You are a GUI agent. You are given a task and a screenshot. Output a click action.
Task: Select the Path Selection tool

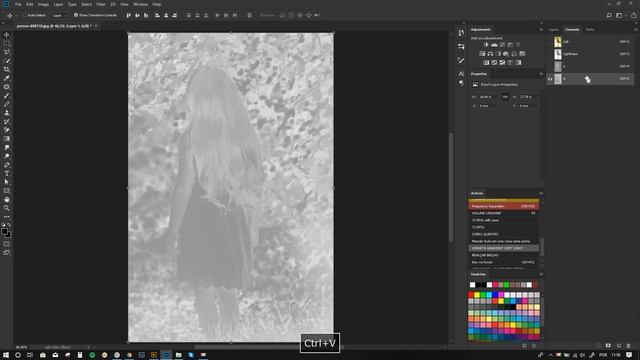tap(7, 182)
